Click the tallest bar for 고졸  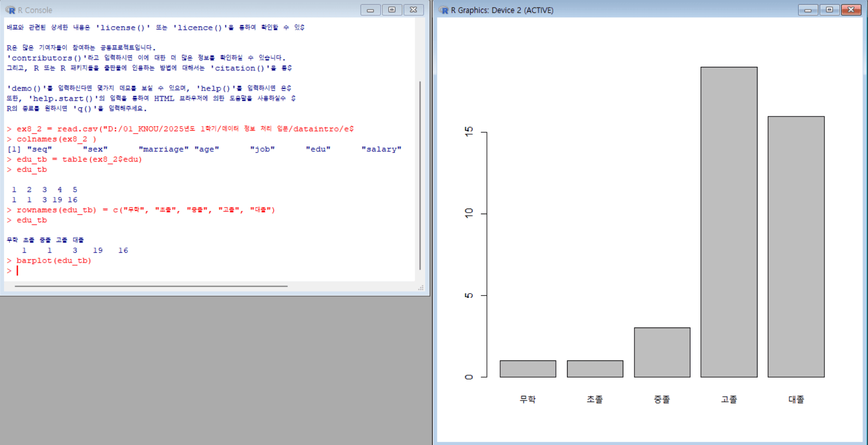click(x=729, y=222)
